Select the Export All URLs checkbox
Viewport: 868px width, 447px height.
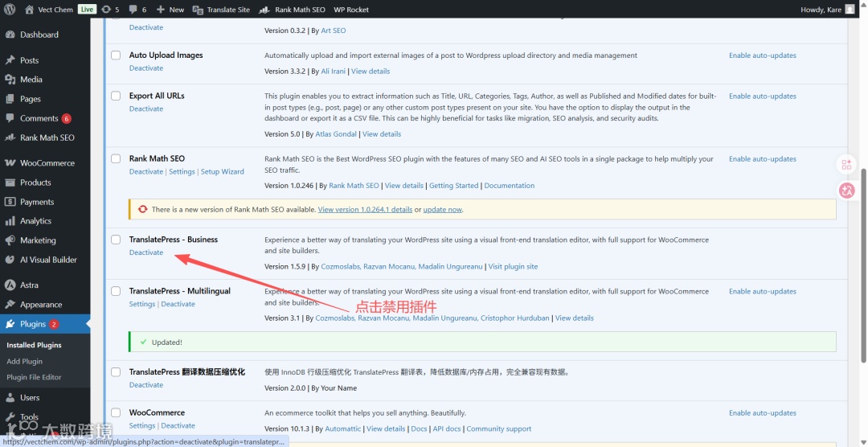(x=116, y=96)
